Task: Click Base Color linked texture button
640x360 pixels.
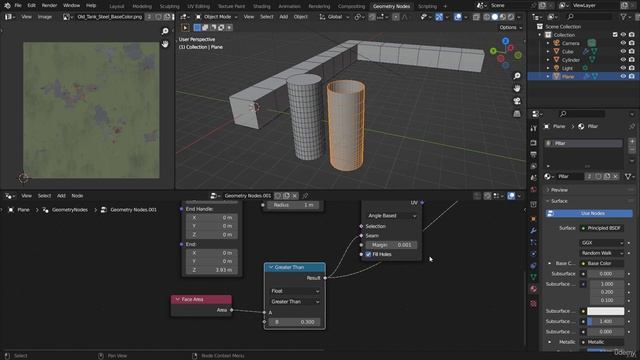Action: click(x=602, y=264)
